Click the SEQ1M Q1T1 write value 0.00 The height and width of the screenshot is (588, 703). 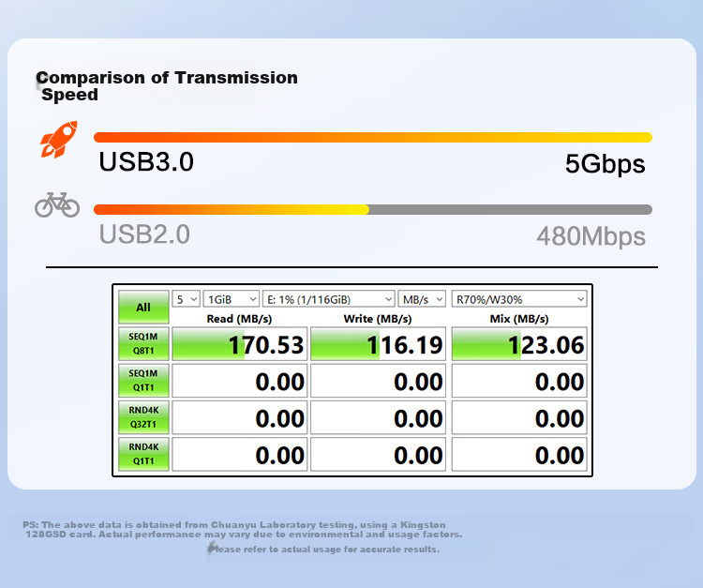point(379,381)
